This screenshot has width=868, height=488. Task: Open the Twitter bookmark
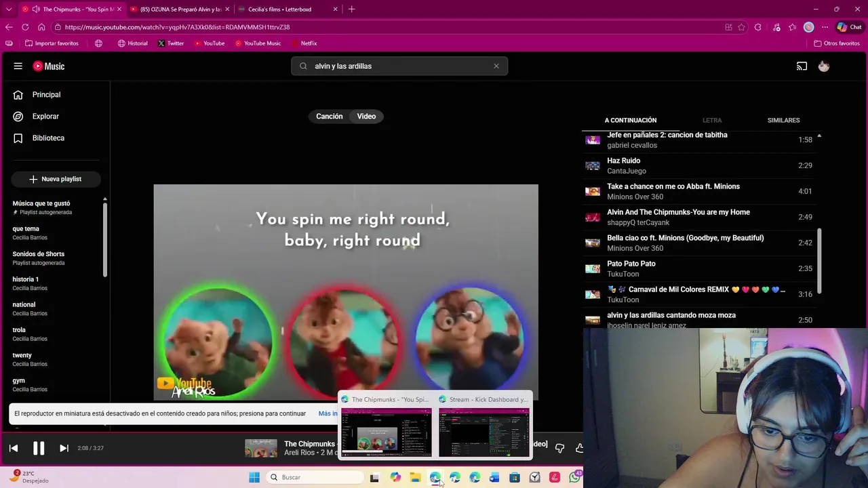(x=171, y=43)
